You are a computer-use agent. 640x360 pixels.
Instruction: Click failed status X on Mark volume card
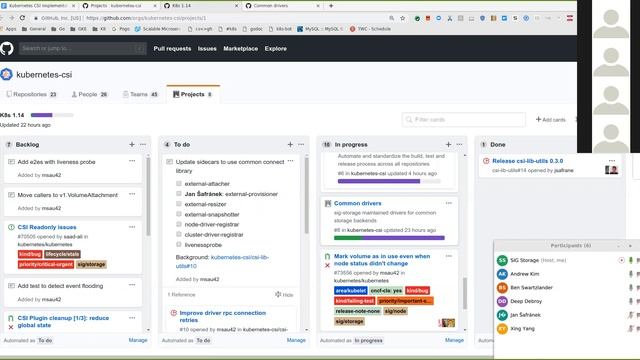327,266
